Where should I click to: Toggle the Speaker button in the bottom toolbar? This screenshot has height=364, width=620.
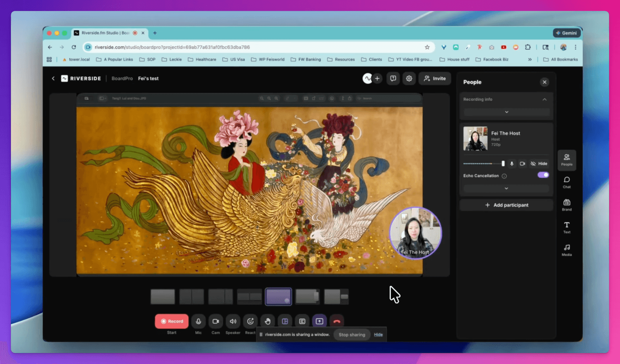pyautogui.click(x=233, y=321)
